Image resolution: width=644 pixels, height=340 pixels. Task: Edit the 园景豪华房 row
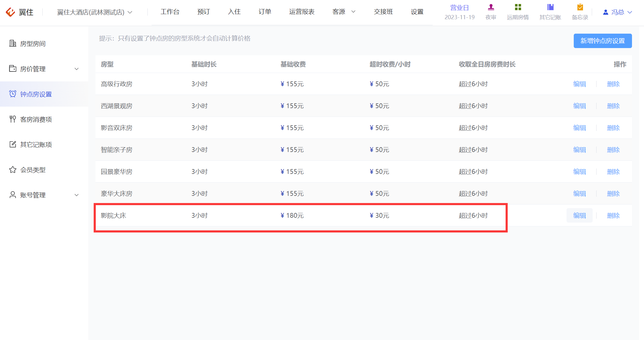(579, 172)
